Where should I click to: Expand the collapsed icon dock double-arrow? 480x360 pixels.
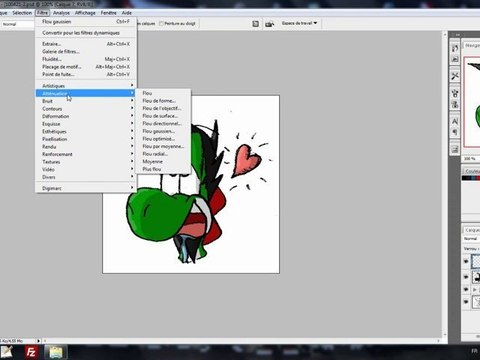458,34
